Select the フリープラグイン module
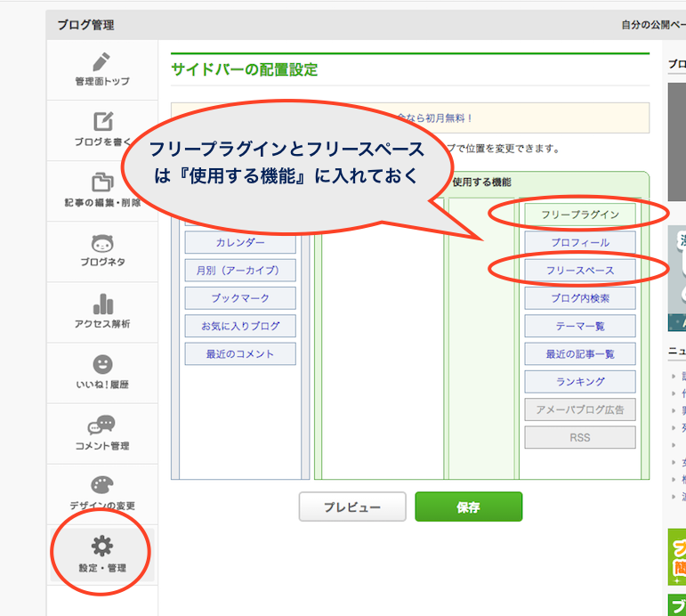Image resolution: width=686 pixels, height=616 pixels. coord(580,215)
